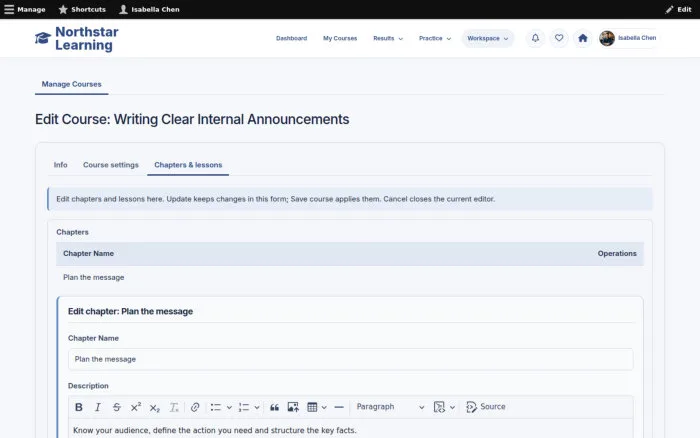The image size is (700, 438).
Task: Open favorites heart icon
Action: [x=559, y=38]
